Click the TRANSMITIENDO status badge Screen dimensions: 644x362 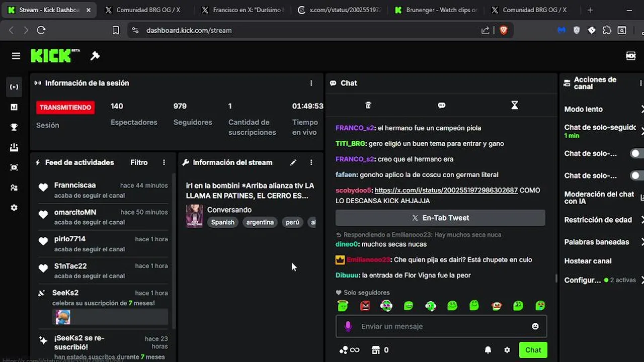pyautogui.click(x=65, y=107)
